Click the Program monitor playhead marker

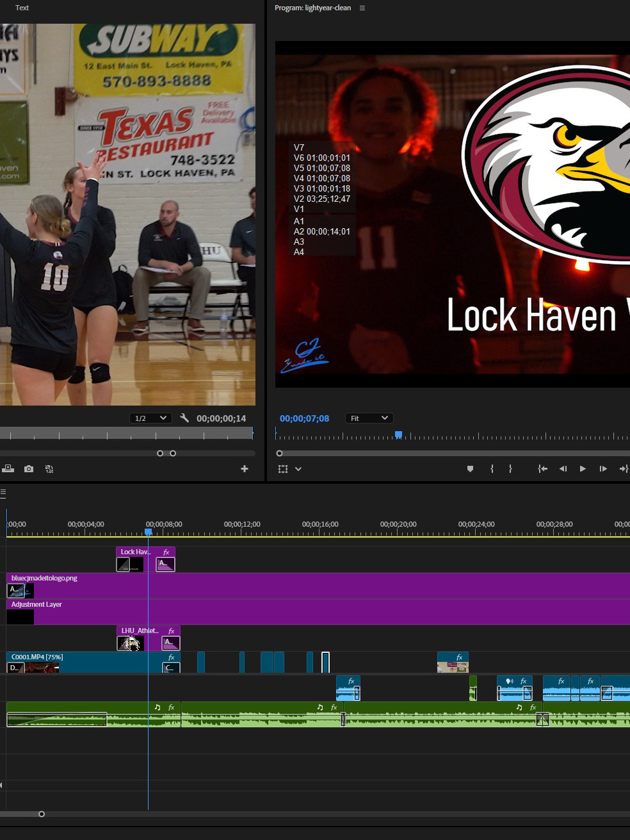click(398, 435)
